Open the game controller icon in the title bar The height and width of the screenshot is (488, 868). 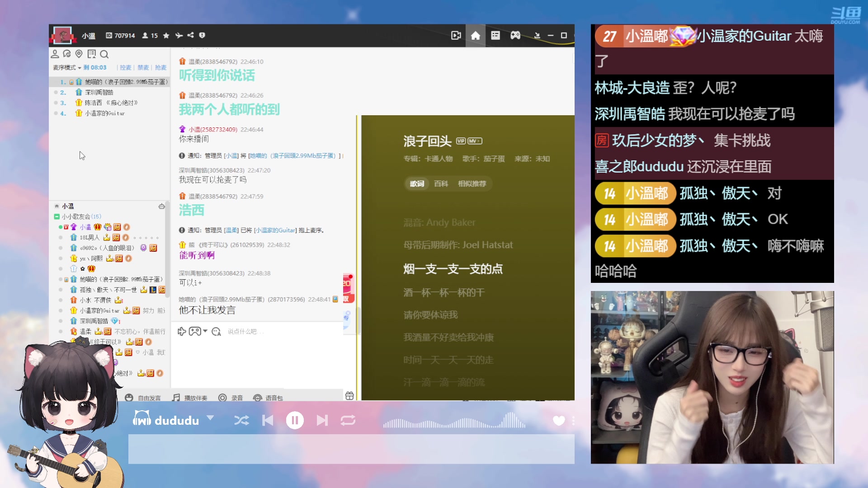[x=515, y=35]
